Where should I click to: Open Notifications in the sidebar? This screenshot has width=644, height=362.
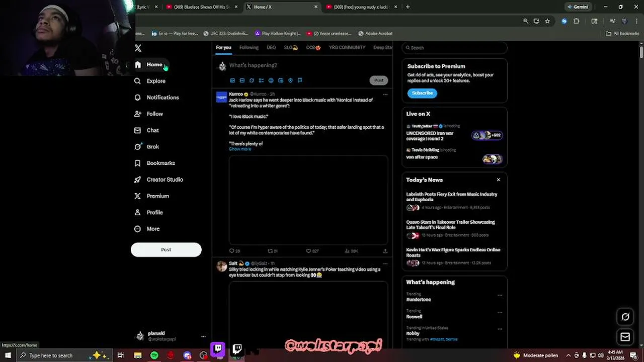click(156, 98)
